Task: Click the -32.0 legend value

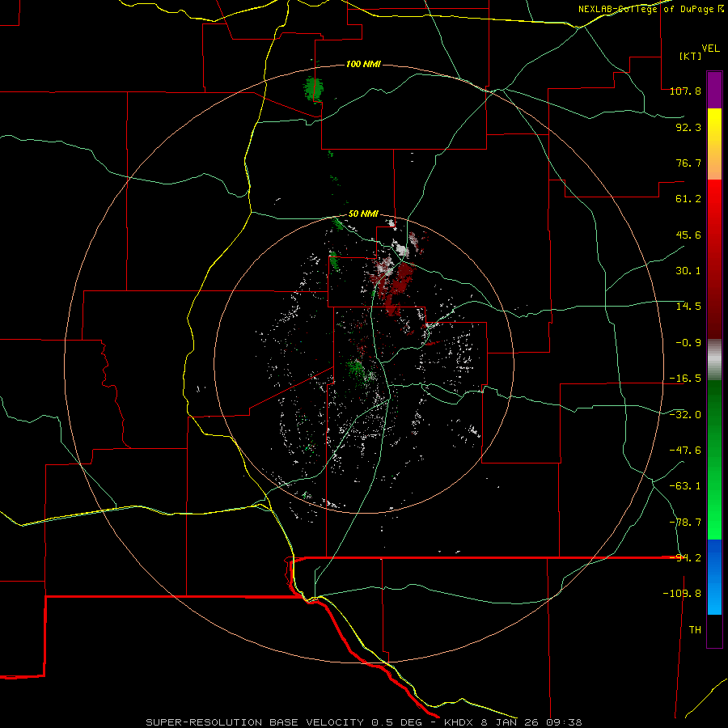Action: point(685,415)
